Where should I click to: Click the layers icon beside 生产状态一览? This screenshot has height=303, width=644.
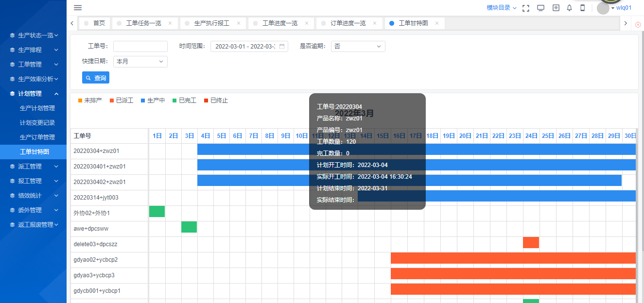[x=13, y=35]
